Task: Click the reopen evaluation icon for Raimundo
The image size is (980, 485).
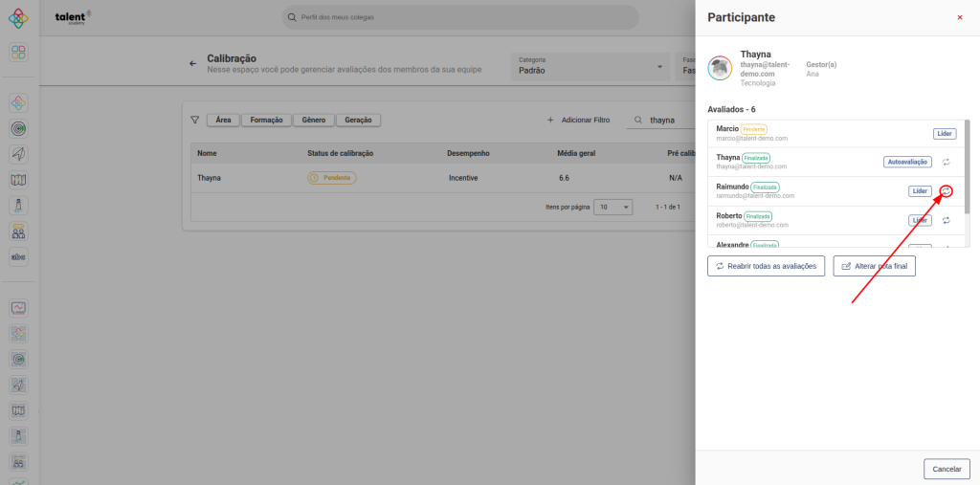Action: click(946, 190)
